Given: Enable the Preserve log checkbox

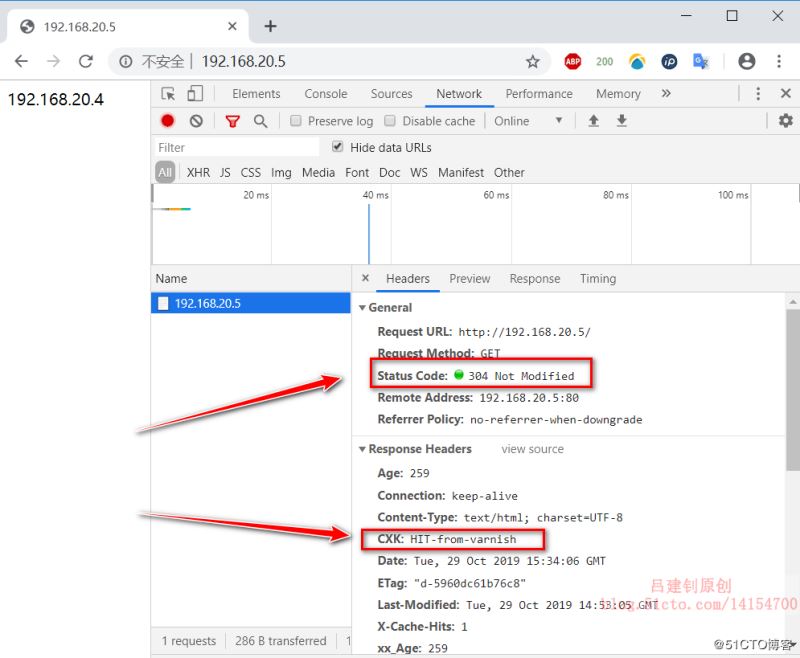Looking at the screenshot, I should coord(295,121).
